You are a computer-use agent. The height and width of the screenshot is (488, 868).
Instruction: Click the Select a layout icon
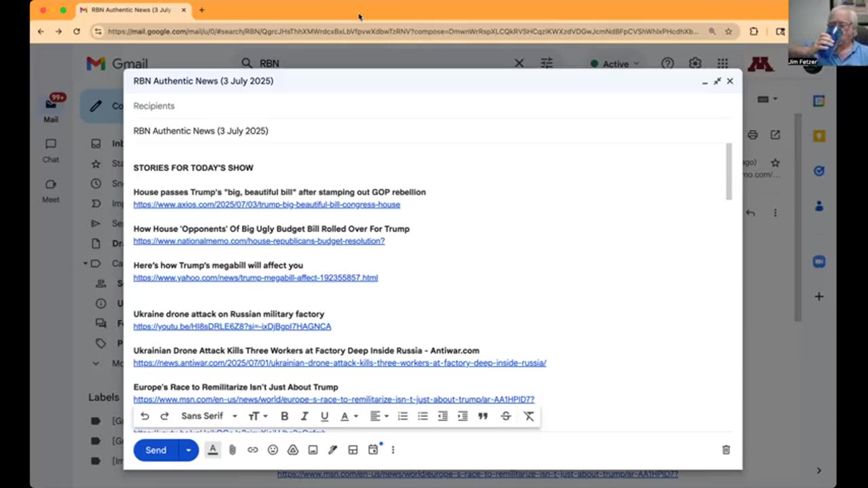[x=353, y=450]
